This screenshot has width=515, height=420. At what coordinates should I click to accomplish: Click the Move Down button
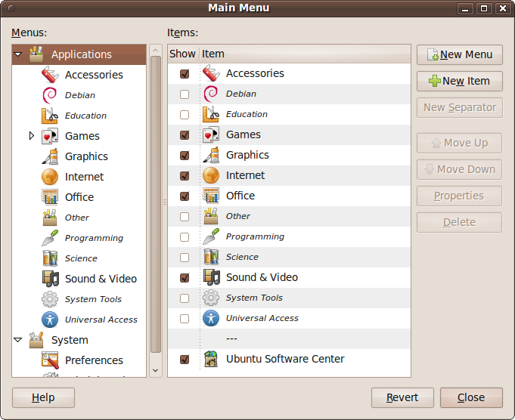[x=460, y=169]
